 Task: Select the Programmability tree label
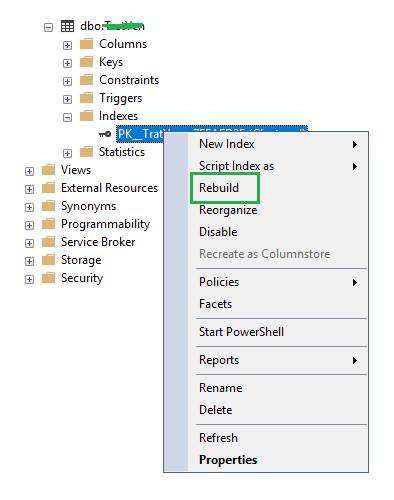coord(105,224)
